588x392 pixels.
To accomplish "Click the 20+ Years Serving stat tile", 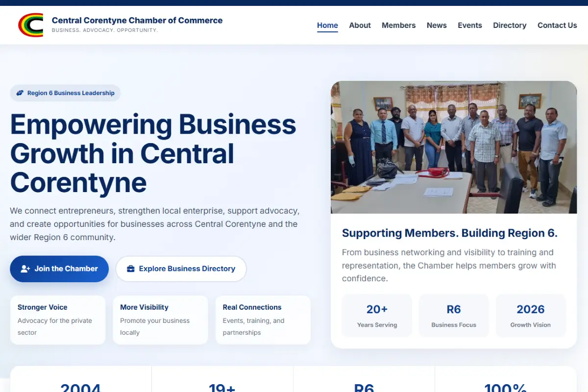I will [377, 316].
